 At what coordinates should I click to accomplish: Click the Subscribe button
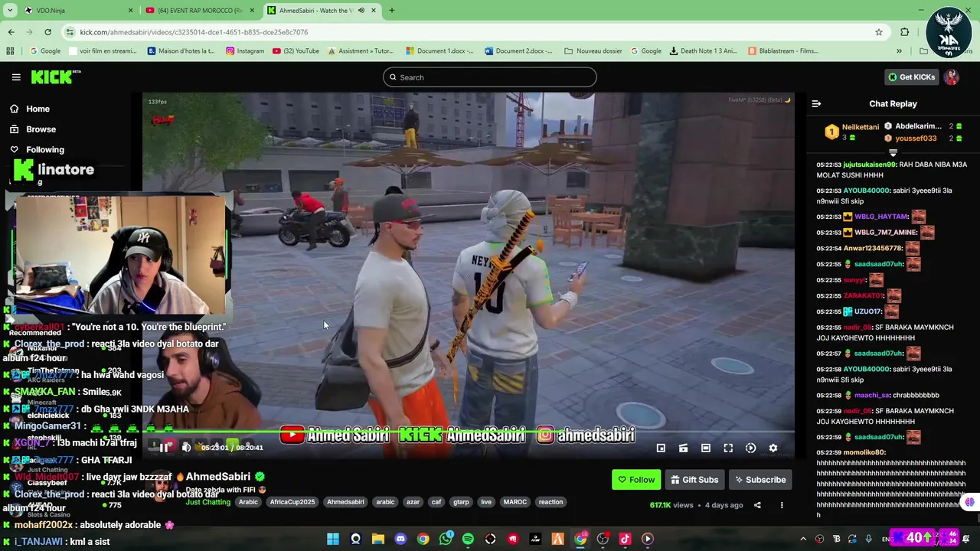click(760, 480)
